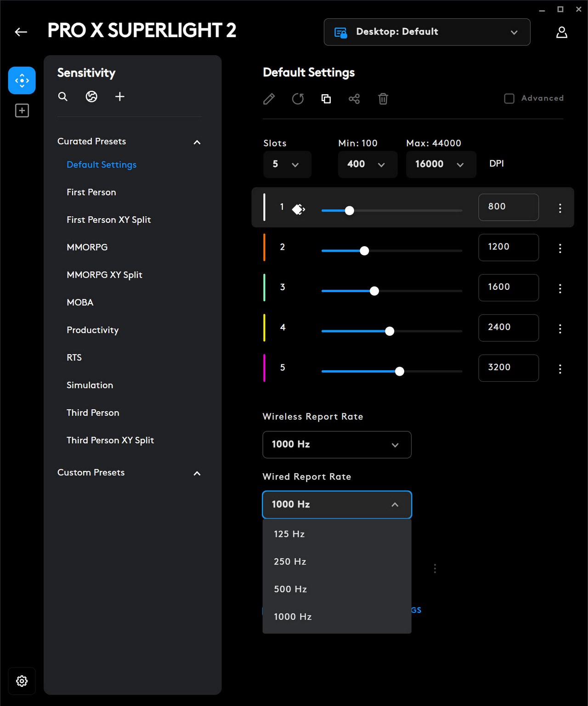The image size is (588, 706).
Task: Go back using the left arrow
Action: click(x=21, y=32)
